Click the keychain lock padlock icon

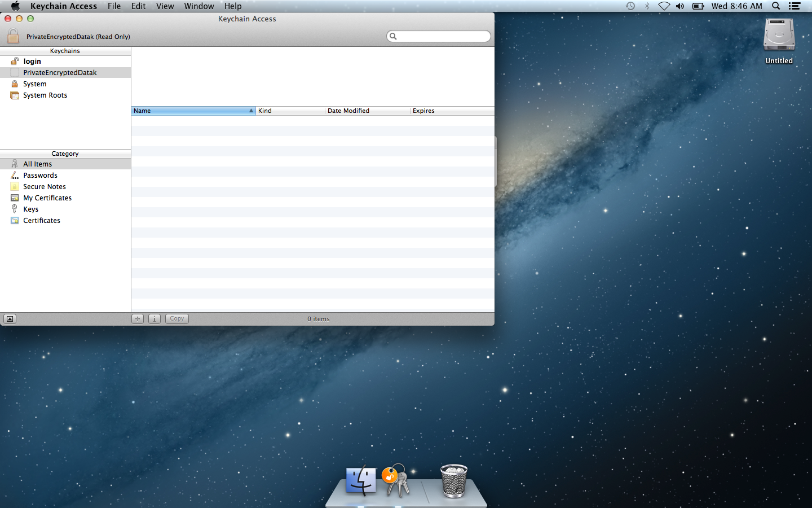[x=13, y=36]
